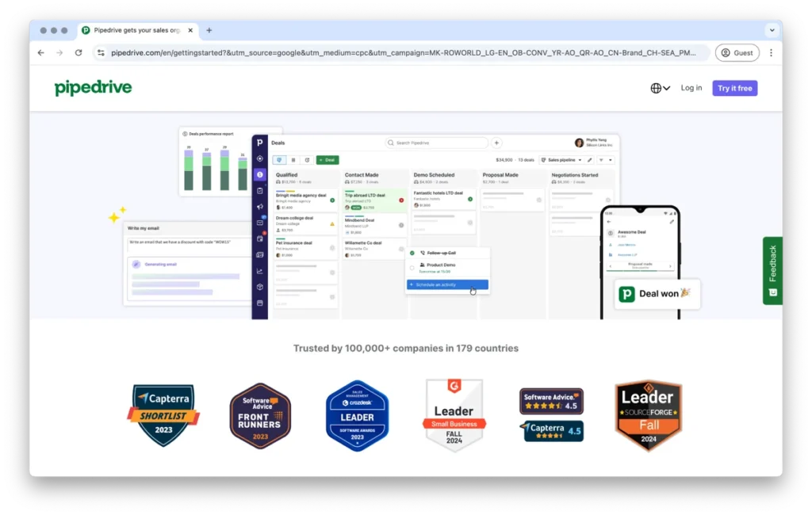The image size is (812, 515).
Task: Click the Software Advice Front Runners 2023 badge
Action: (x=260, y=416)
